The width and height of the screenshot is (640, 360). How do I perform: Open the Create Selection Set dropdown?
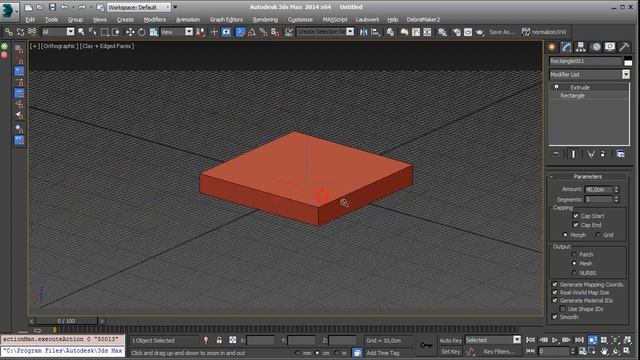350,32
